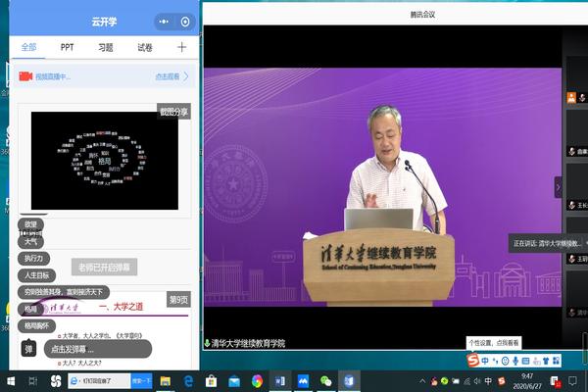Click the red video camera live icon
Image resolution: width=588 pixels, height=392 pixels.
[x=25, y=76]
